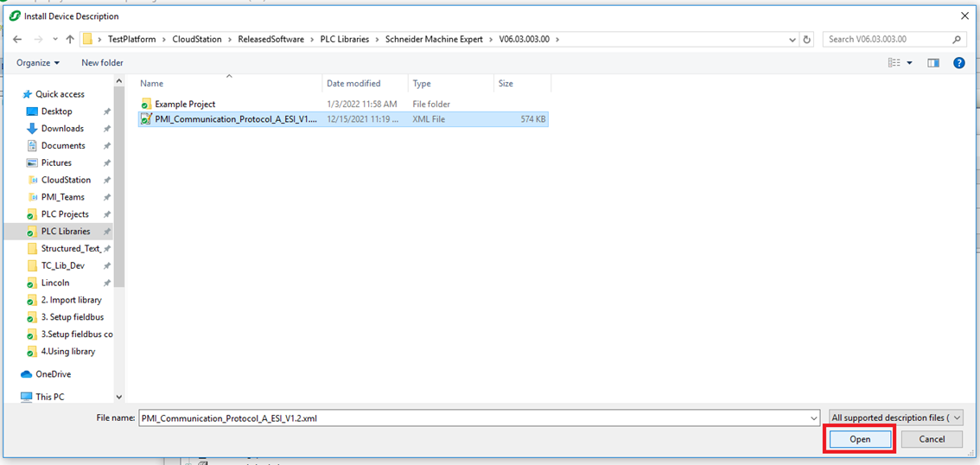Click the Open button
980x465 pixels.
pyautogui.click(x=860, y=439)
